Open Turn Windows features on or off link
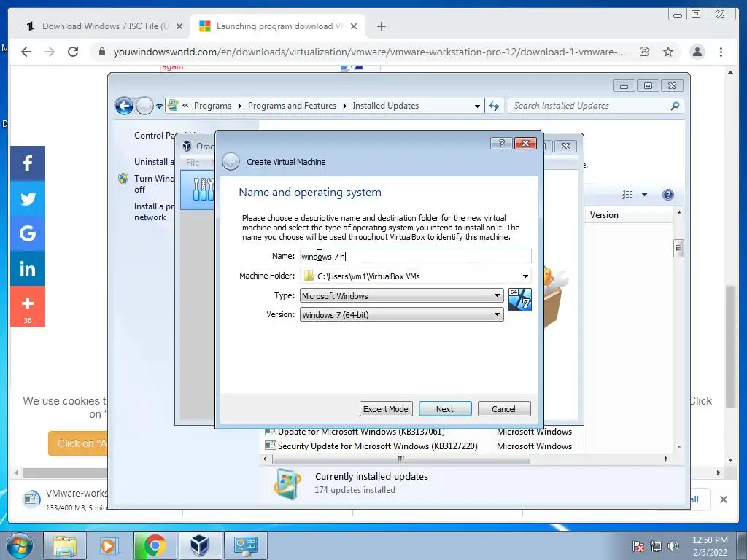Screen dimensions: 747x560 [x=154, y=184]
